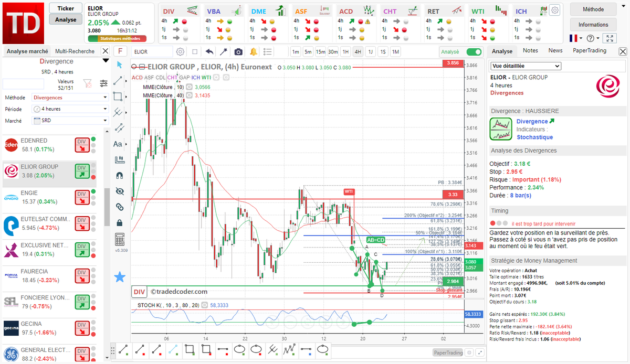Image resolution: width=630 pixels, height=364 pixels.
Task: Open the Méthode Divergences dropdown
Action: coord(70,98)
